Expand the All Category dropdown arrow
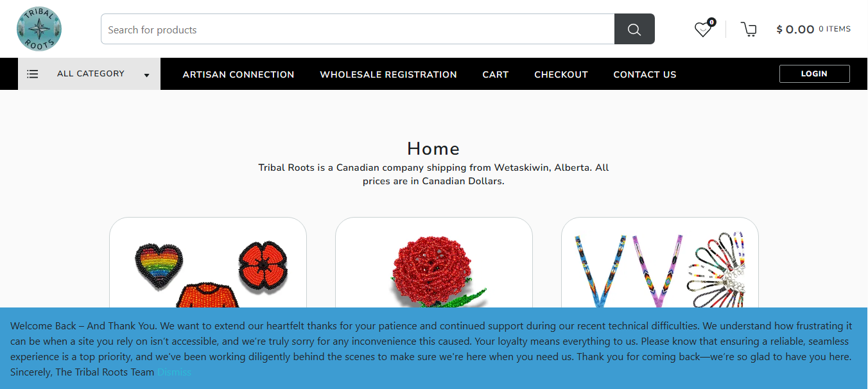 coord(146,75)
